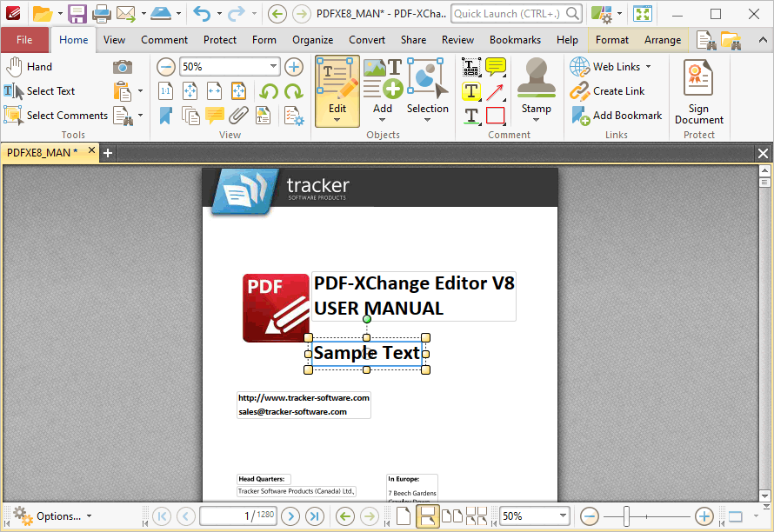Switch to the Comment ribbon tab

coord(164,40)
